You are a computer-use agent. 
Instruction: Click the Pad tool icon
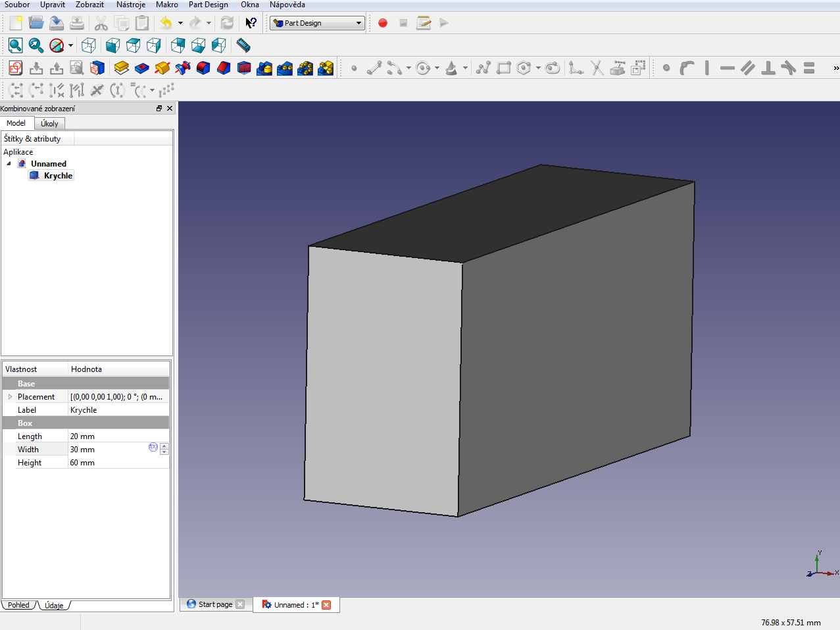121,68
